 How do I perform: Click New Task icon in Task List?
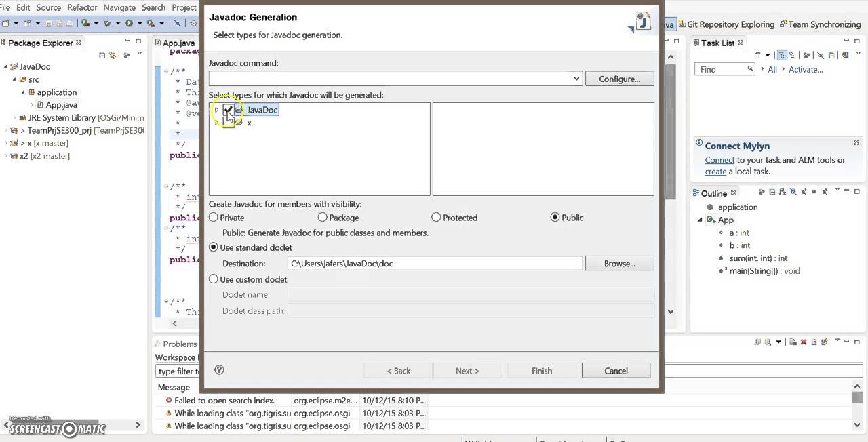tap(757, 56)
